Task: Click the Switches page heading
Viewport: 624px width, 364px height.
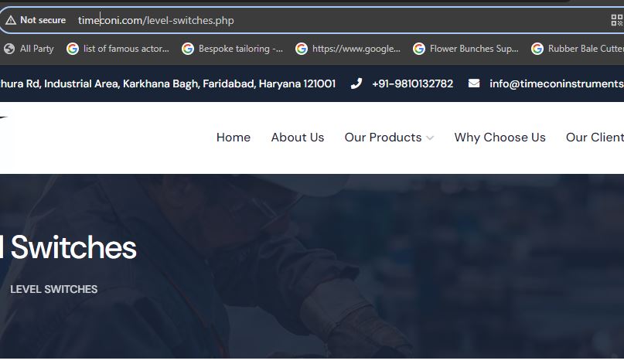Action: pos(69,247)
